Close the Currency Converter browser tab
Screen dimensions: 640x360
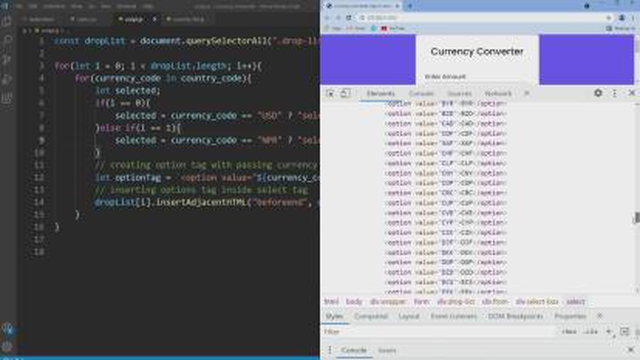[x=397, y=6]
